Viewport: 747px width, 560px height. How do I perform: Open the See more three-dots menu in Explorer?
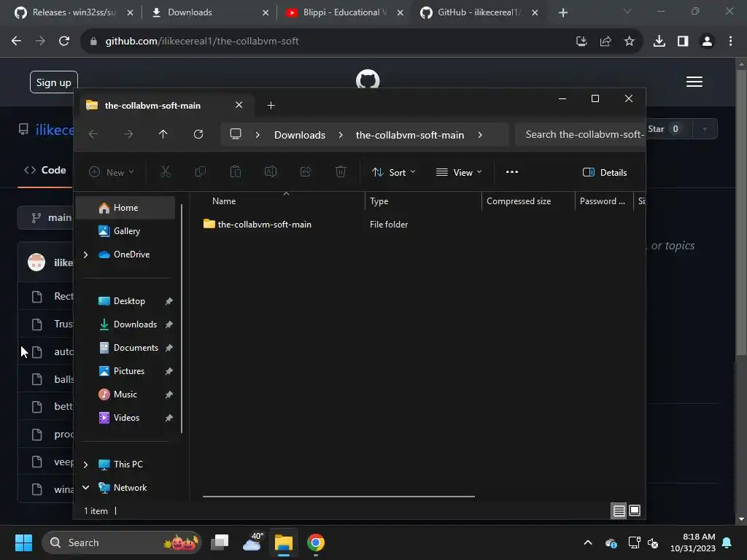[x=511, y=172]
